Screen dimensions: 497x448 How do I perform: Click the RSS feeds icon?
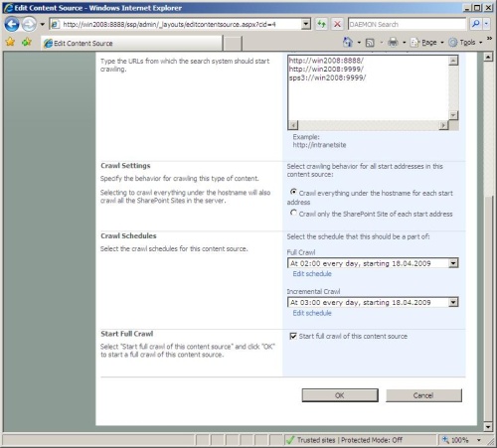point(370,43)
